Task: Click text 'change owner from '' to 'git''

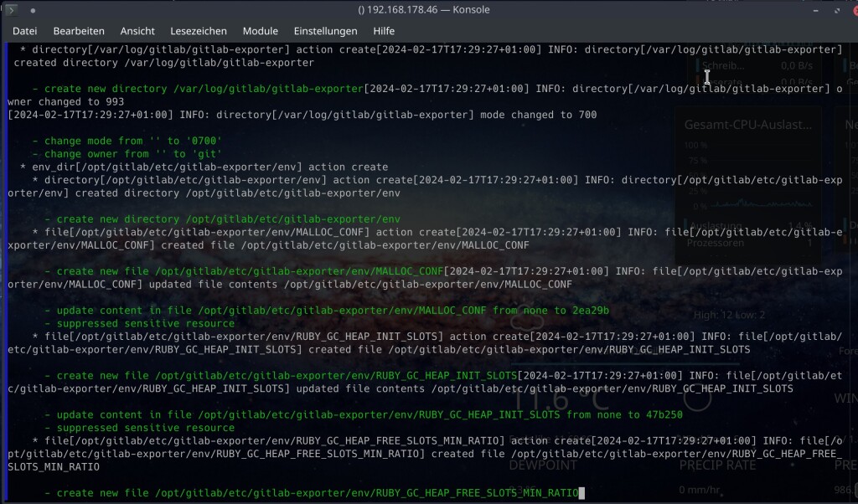Action: coord(133,154)
